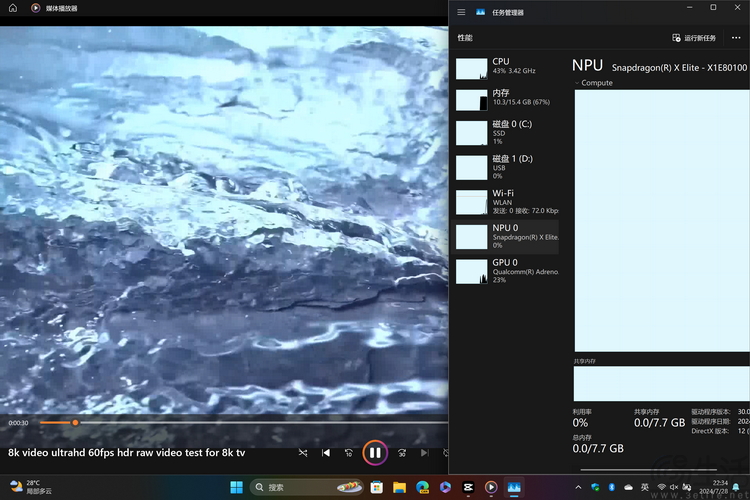Open CapCut from taskbar
Viewport: 750px width, 500px height.
[x=468, y=487]
